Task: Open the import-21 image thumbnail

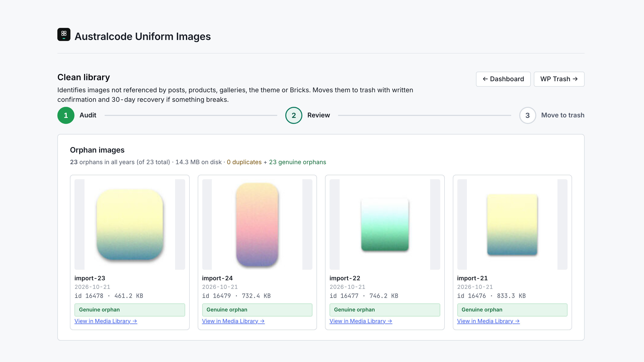Action: click(512, 224)
